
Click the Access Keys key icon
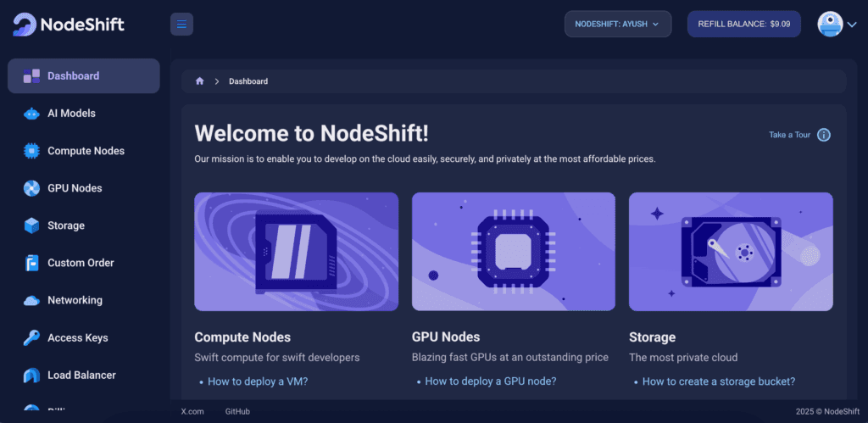(31, 337)
